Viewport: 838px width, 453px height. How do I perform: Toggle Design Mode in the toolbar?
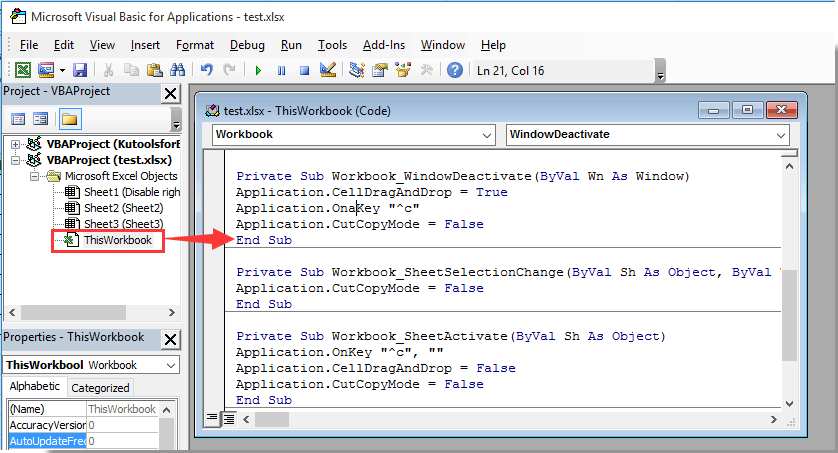tap(327, 70)
